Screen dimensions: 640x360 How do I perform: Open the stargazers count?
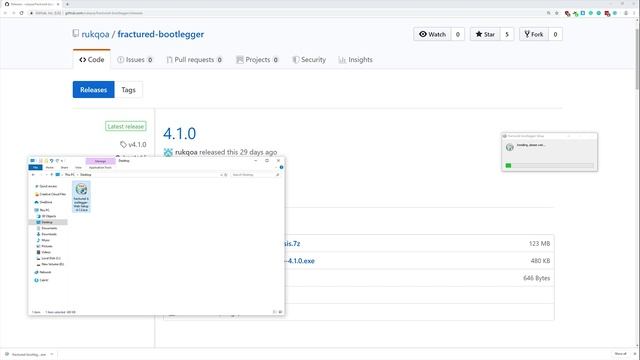(x=507, y=34)
